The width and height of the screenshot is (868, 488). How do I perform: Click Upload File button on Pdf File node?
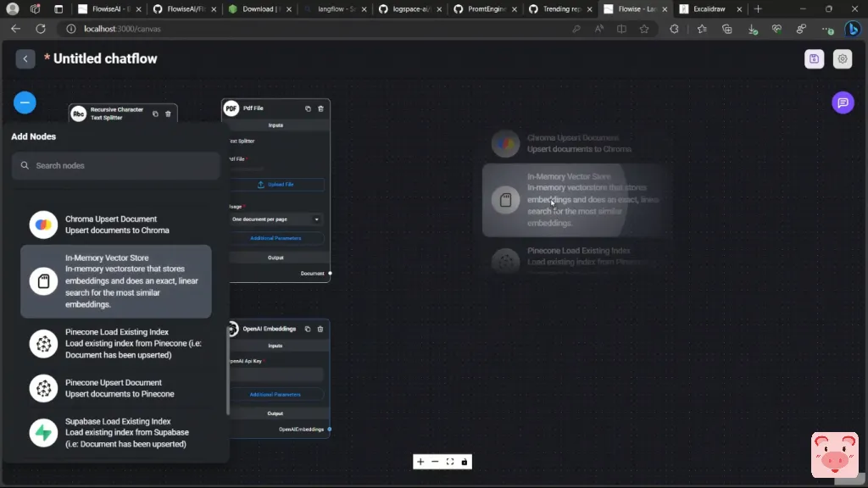point(275,185)
